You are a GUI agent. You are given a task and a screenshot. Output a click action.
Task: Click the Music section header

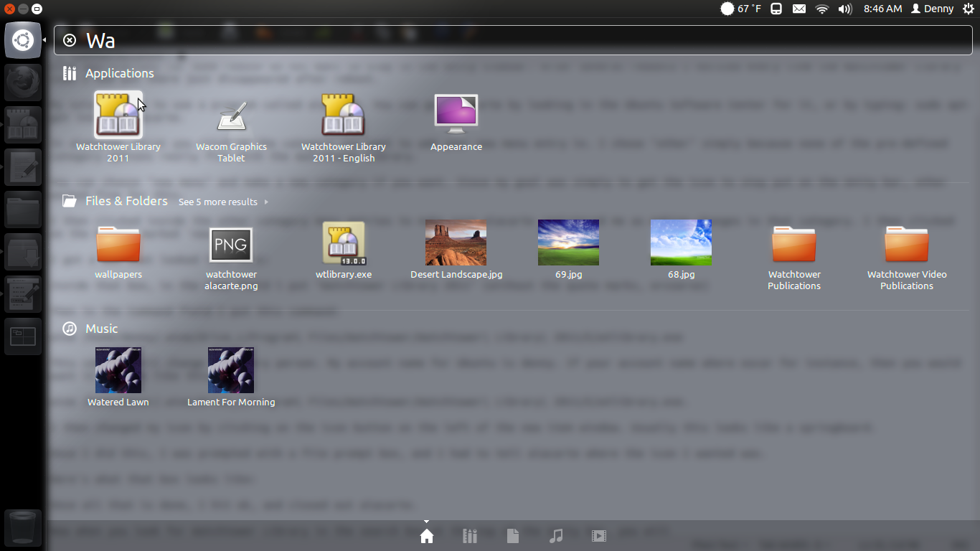point(90,329)
